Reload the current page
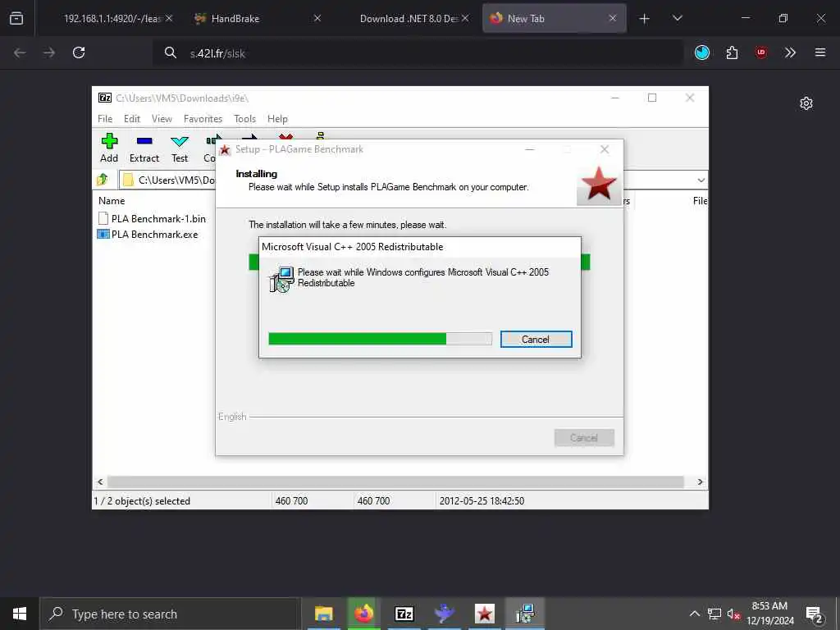The width and height of the screenshot is (840, 630). click(79, 52)
